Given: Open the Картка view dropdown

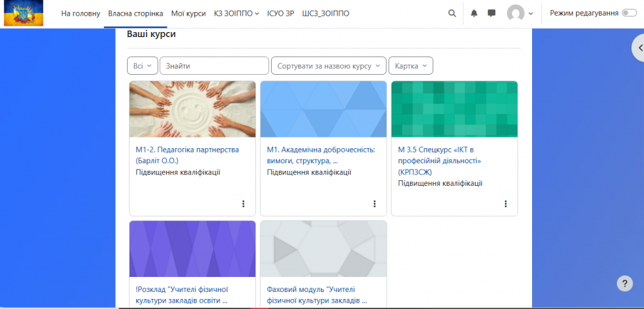Looking at the screenshot, I should click(x=411, y=66).
